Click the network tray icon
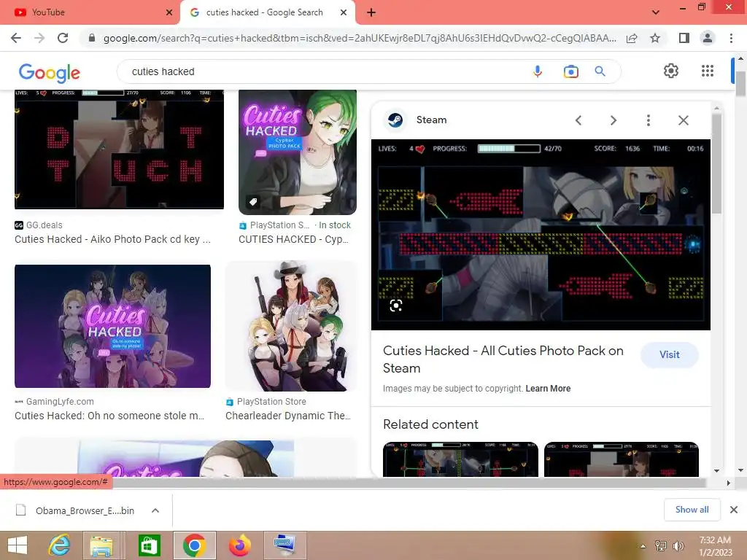Screen dimensions: 747x560 click(661, 546)
